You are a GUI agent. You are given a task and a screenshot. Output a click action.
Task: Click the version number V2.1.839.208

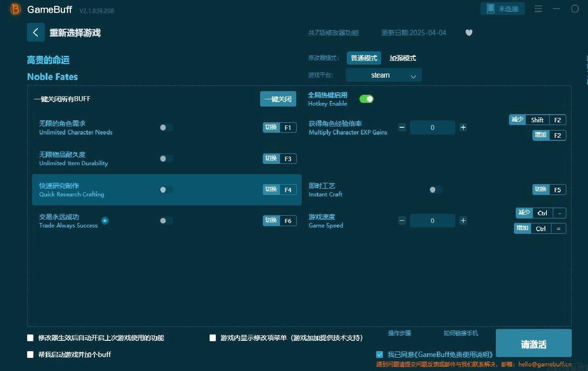point(97,10)
